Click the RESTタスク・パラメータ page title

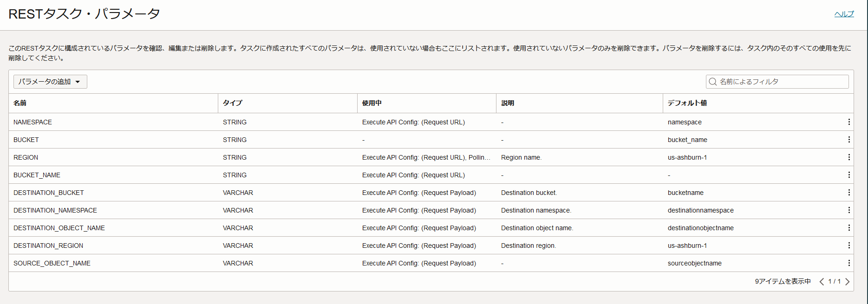click(84, 14)
